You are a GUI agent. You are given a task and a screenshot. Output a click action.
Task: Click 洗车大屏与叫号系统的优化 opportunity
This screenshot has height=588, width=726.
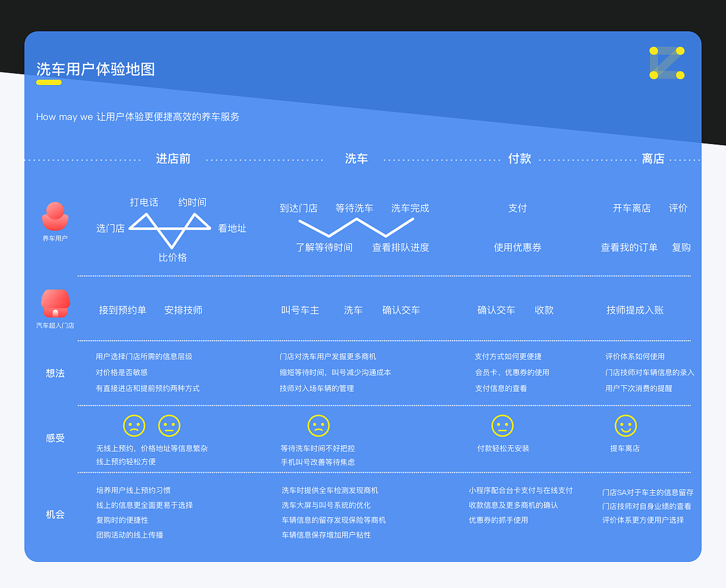[326, 505]
